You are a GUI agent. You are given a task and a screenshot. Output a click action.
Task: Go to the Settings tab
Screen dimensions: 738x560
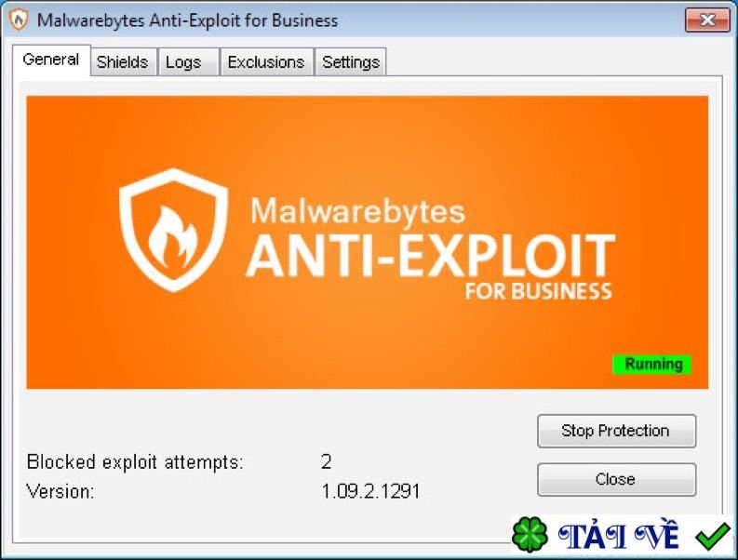pyautogui.click(x=351, y=61)
